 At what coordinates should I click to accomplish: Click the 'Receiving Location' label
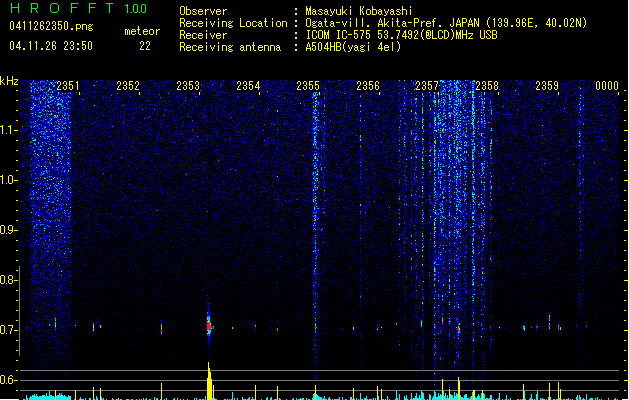(233, 23)
